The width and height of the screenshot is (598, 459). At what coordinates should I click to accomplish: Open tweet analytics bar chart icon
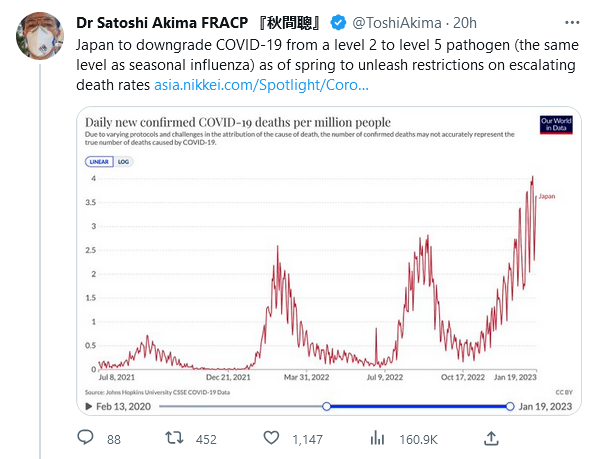[x=377, y=438]
